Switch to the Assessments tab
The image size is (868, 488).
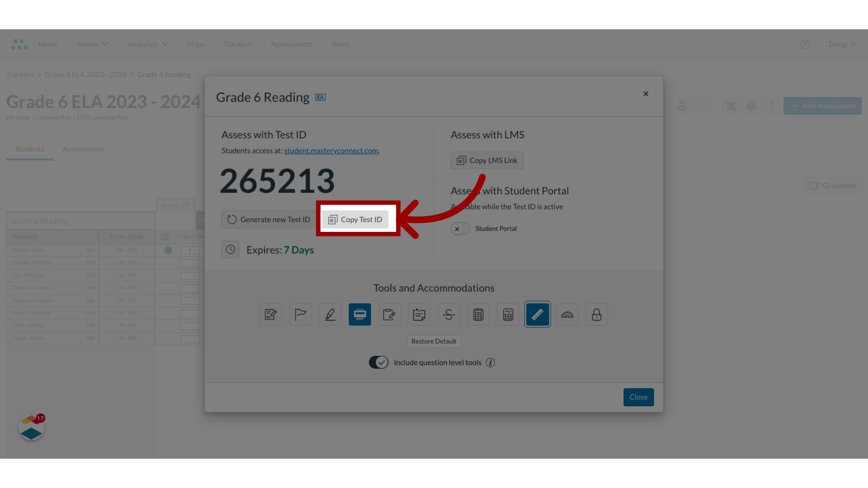pyautogui.click(x=84, y=148)
